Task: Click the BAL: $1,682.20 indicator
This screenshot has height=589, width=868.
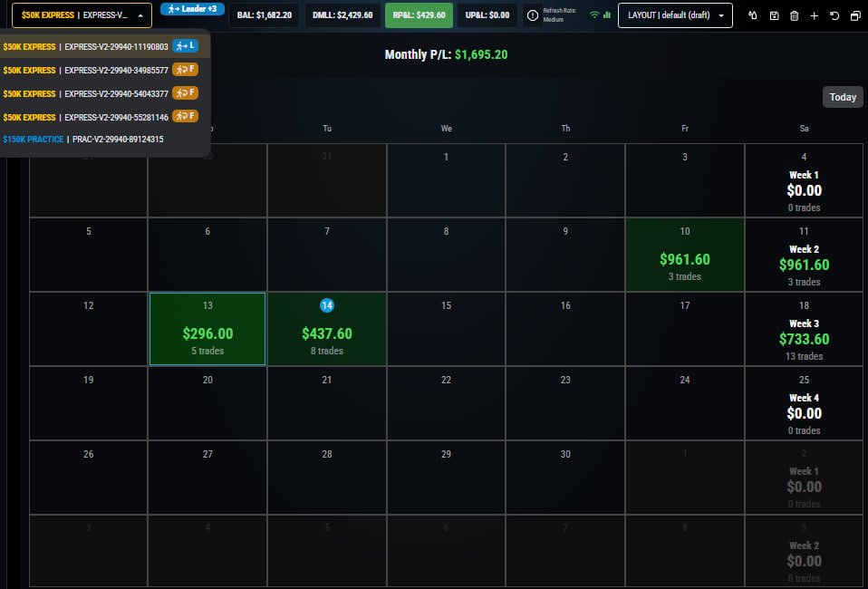Action: [x=264, y=15]
